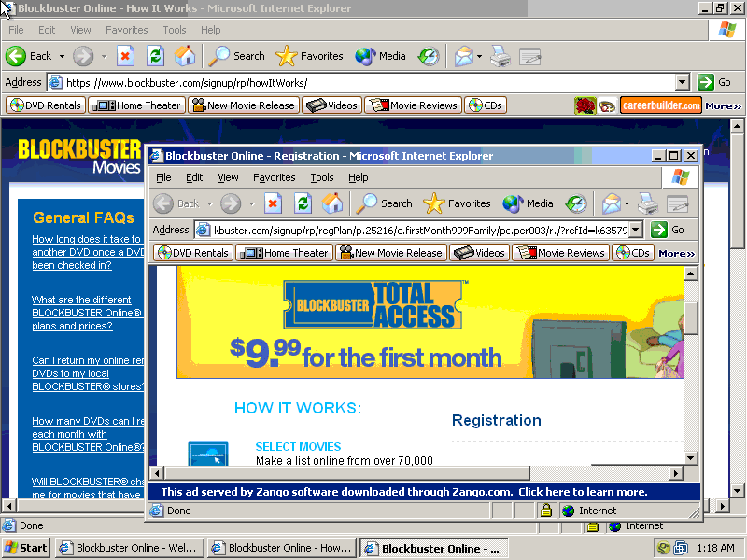Click careerbuilder.com button
This screenshot has height=560, width=747.
pyautogui.click(x=661, y=105)
